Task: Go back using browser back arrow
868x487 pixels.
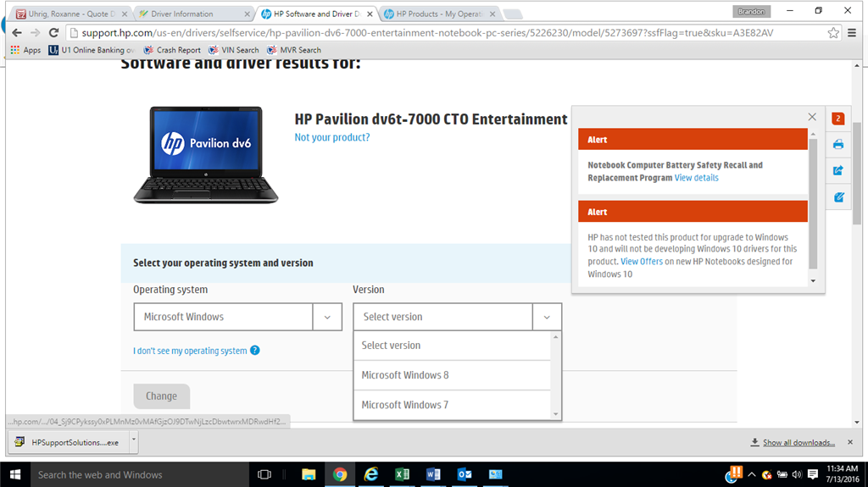Action: point(17,33)
